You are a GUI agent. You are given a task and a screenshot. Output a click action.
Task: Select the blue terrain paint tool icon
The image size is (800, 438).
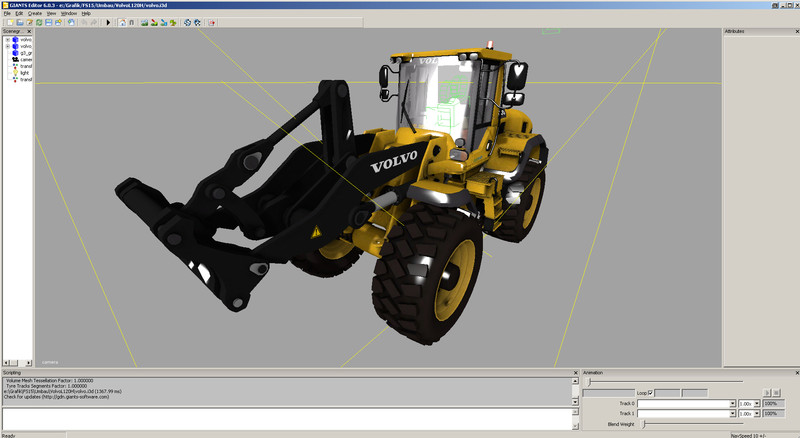coord(164,22)
